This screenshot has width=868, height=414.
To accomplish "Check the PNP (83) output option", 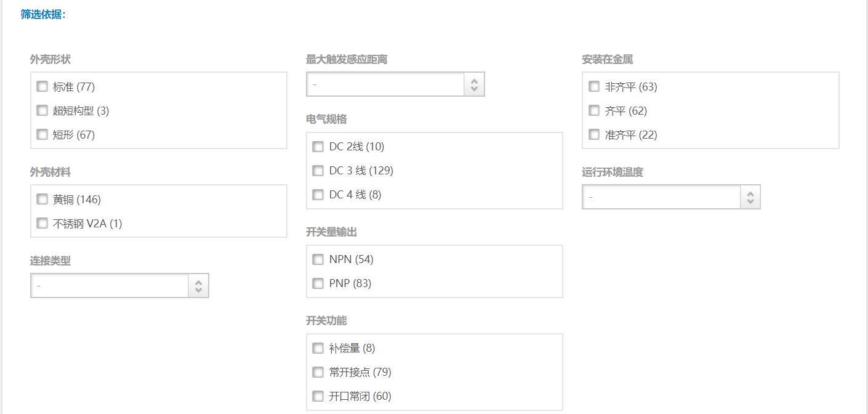I will 318,283.
